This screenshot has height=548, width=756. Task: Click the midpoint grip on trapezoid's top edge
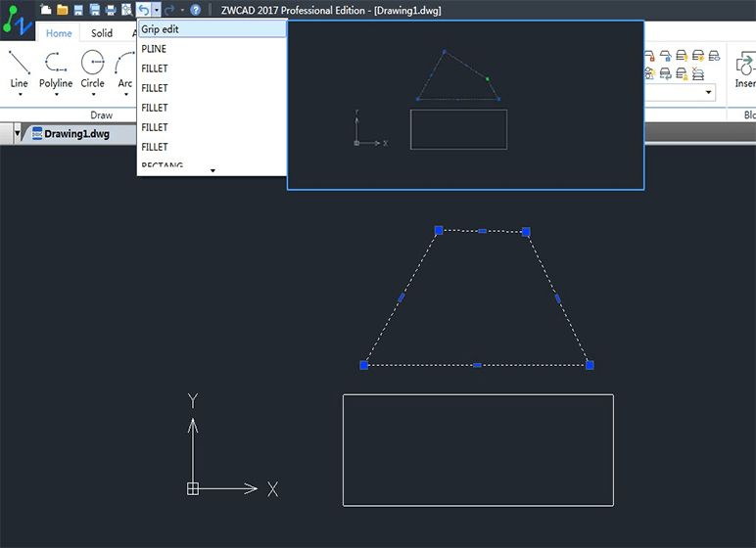pyautogui.click(x=482, y=231)
